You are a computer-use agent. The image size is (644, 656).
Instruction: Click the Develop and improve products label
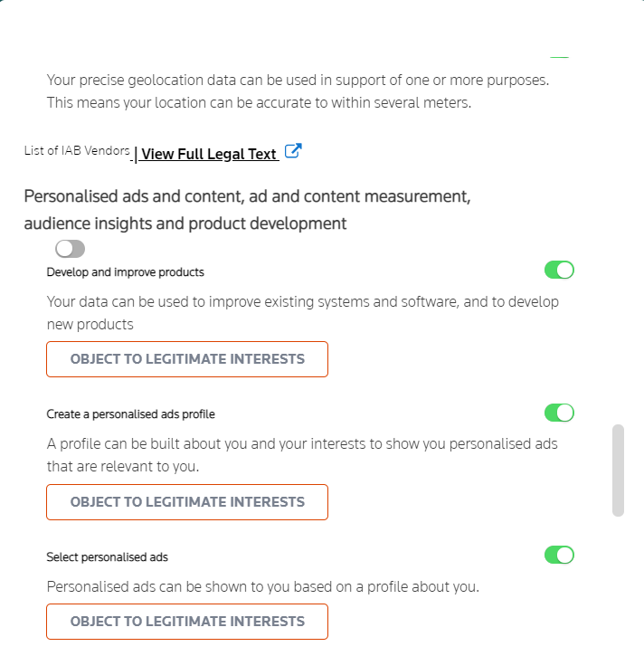(x=126, y=272)
